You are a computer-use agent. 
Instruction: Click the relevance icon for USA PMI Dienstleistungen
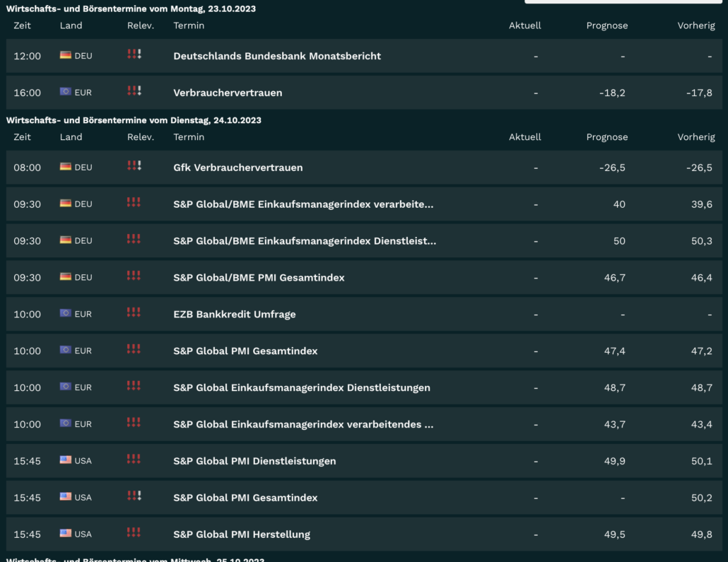pyautogui.click(x=134, y=459)
